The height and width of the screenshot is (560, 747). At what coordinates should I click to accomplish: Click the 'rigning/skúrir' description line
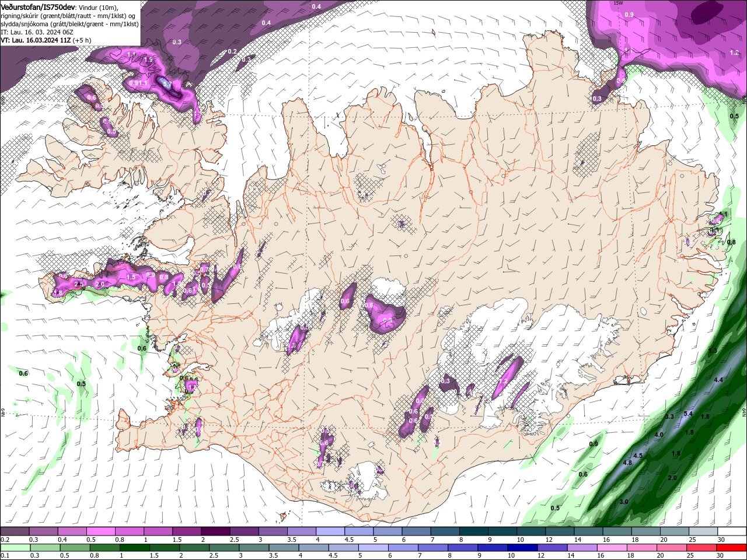point(69,15)
